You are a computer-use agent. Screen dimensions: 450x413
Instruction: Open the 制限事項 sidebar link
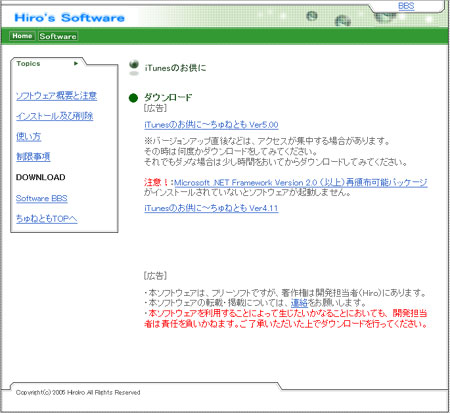(x=33, y=156)
